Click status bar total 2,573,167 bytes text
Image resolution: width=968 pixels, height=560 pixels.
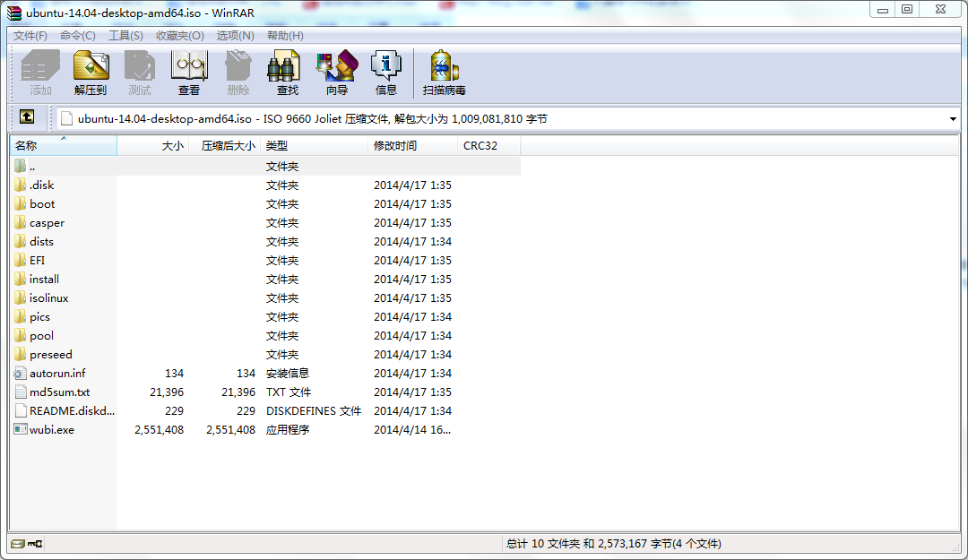coord(614,544)
